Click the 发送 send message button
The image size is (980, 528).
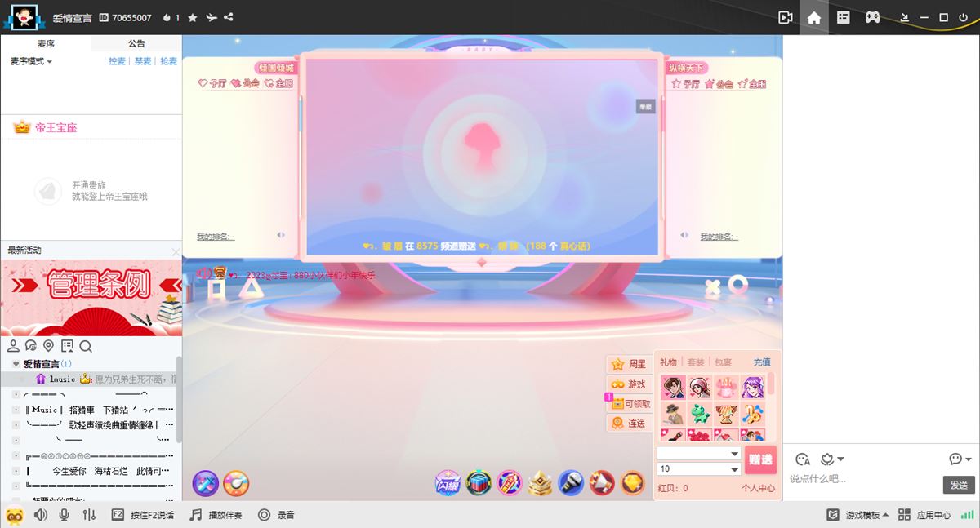959,485
